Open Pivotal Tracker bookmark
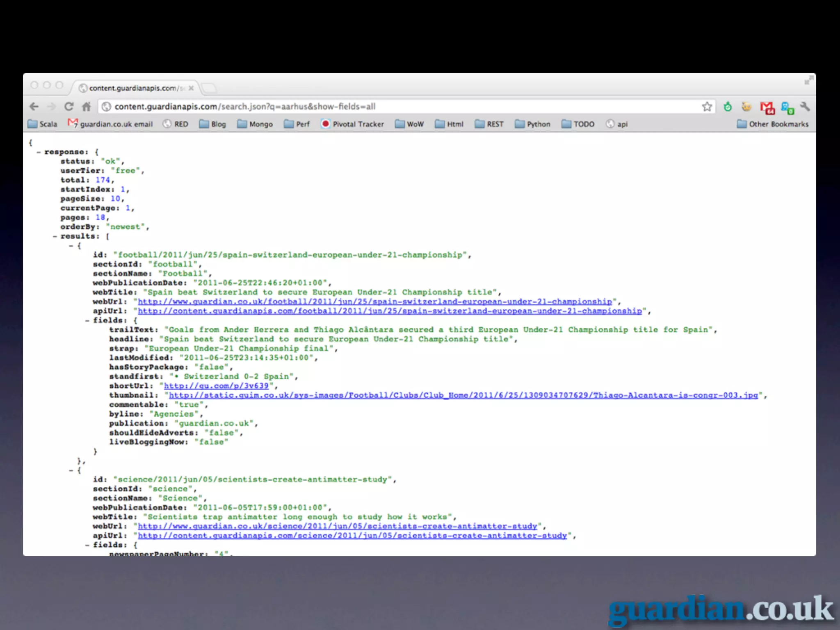This screenshot has height=630, width=840. [x=353, y=124]
